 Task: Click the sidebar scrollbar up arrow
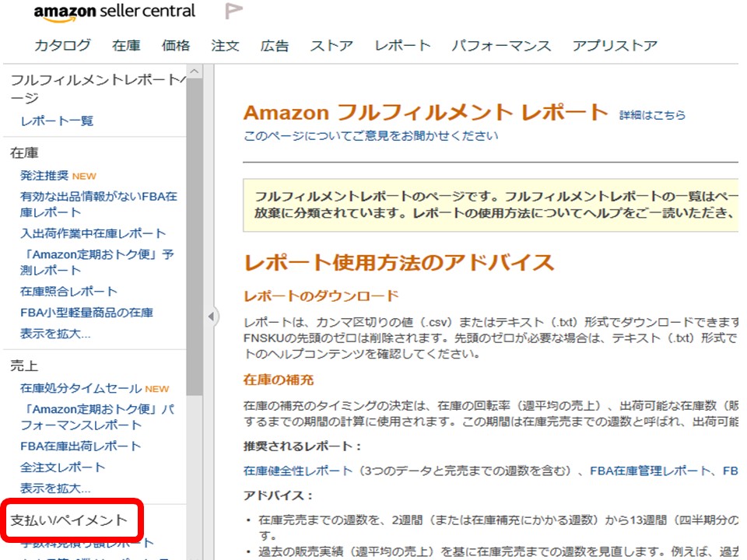(x=194, y=72)
